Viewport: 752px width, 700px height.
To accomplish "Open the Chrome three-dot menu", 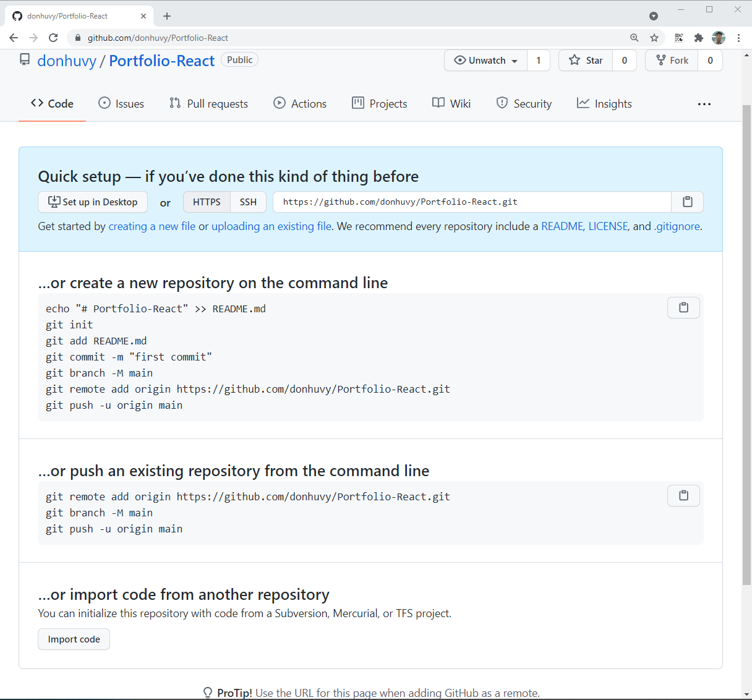I will pos(738,38).
